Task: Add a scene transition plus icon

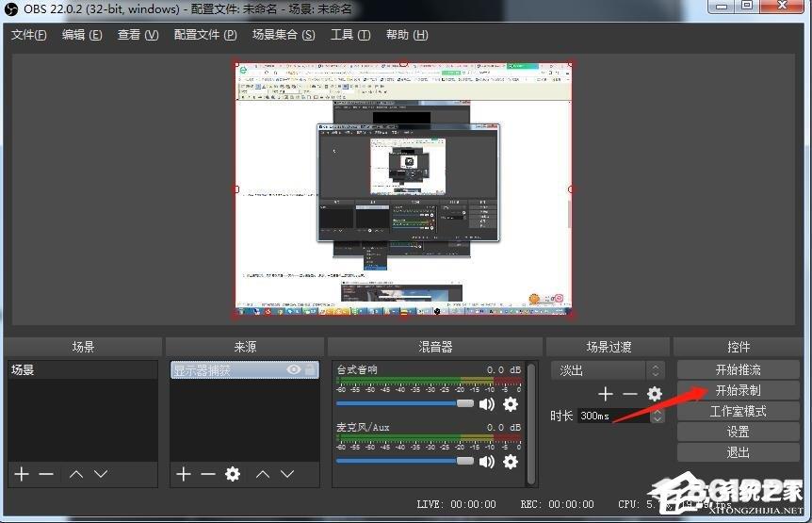Action: click(x=606, y=394)
